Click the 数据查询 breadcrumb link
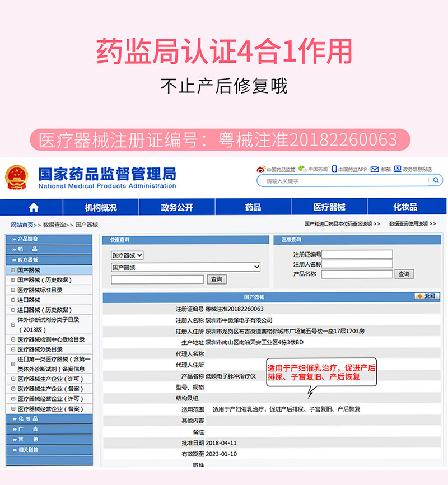 click(54, 225)
